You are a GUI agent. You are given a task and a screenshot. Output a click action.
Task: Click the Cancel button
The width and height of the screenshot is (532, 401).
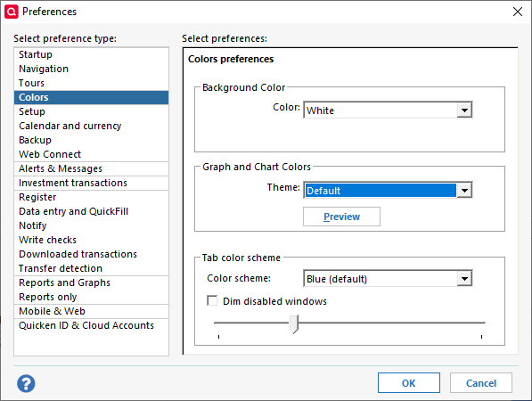(481, 383)
